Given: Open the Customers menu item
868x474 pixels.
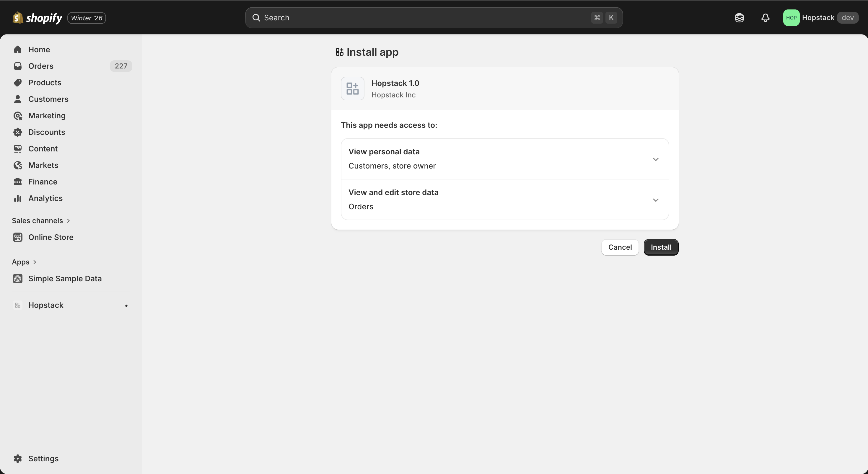Looking at the screenshot, I should point(48,99).
